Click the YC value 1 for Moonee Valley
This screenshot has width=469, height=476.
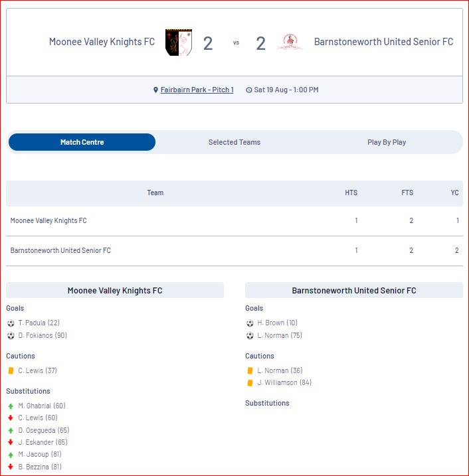tap(458, 220)
